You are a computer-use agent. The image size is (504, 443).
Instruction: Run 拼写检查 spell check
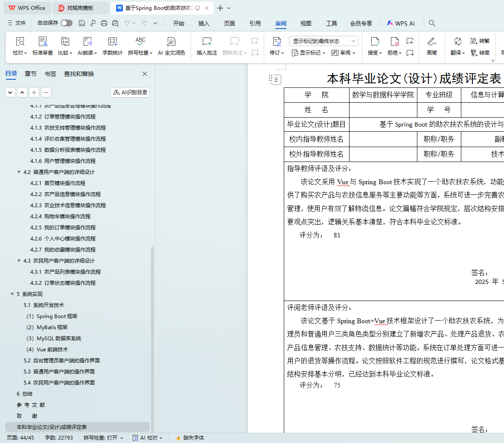pyautogui.click(x=140, y=46)
